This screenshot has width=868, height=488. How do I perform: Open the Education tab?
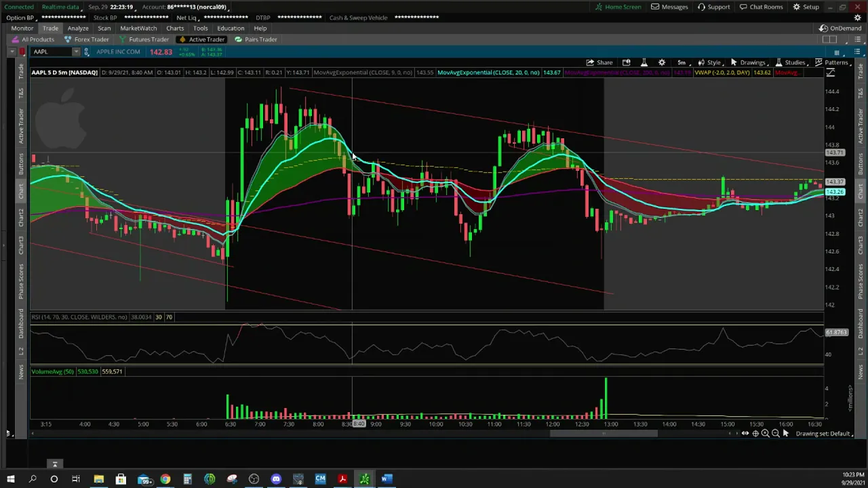coord(231,28)
